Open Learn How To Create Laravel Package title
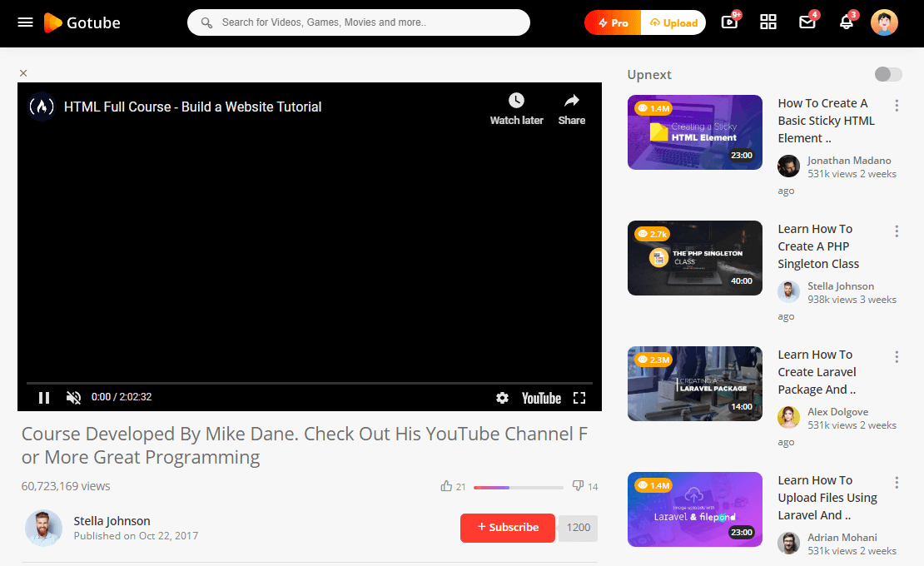The height and width of the screenshot is (566, 924). [x=817, y=372]
